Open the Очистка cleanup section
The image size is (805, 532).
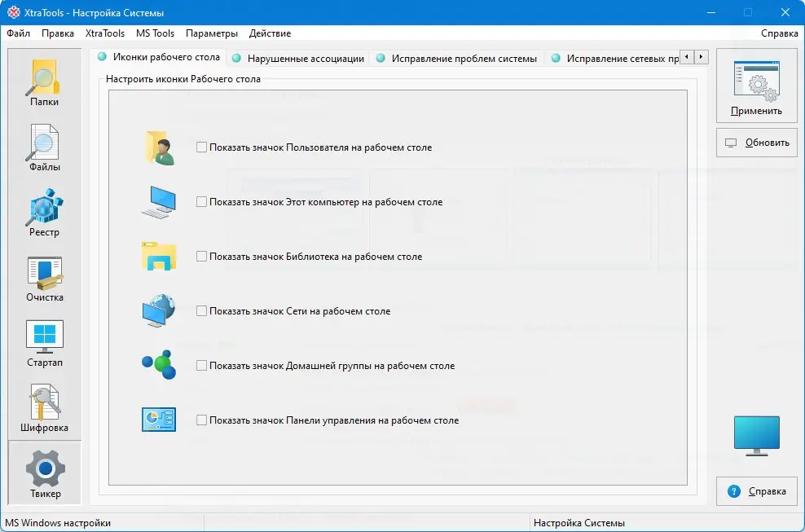coord(44,279)
